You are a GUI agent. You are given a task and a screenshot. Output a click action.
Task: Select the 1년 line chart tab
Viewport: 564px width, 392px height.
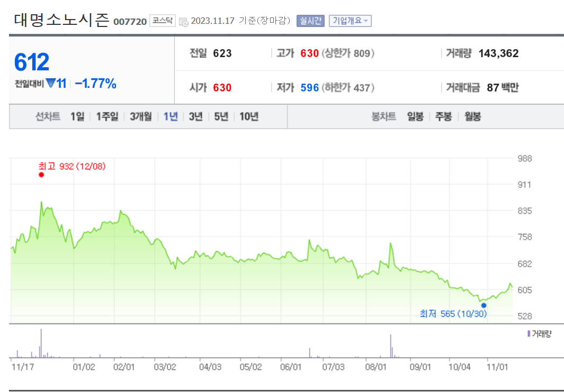(171, 116)
